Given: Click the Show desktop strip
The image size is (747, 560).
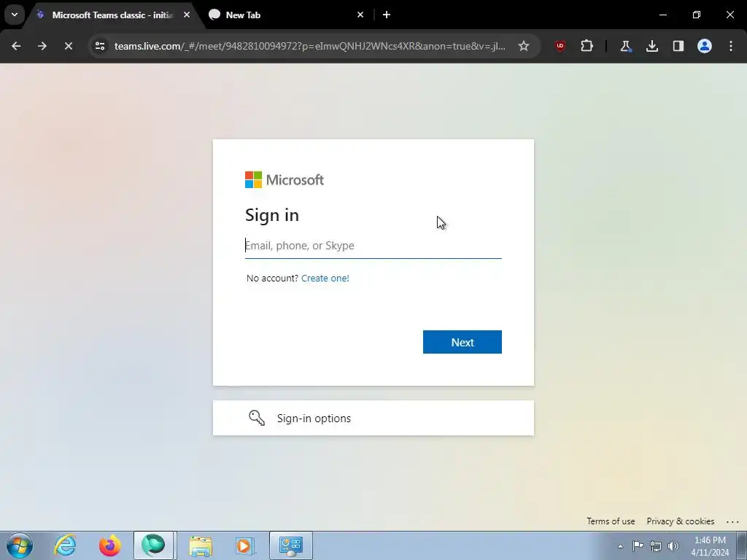Looking at the screenshot, I should click(x=742, y=545).
